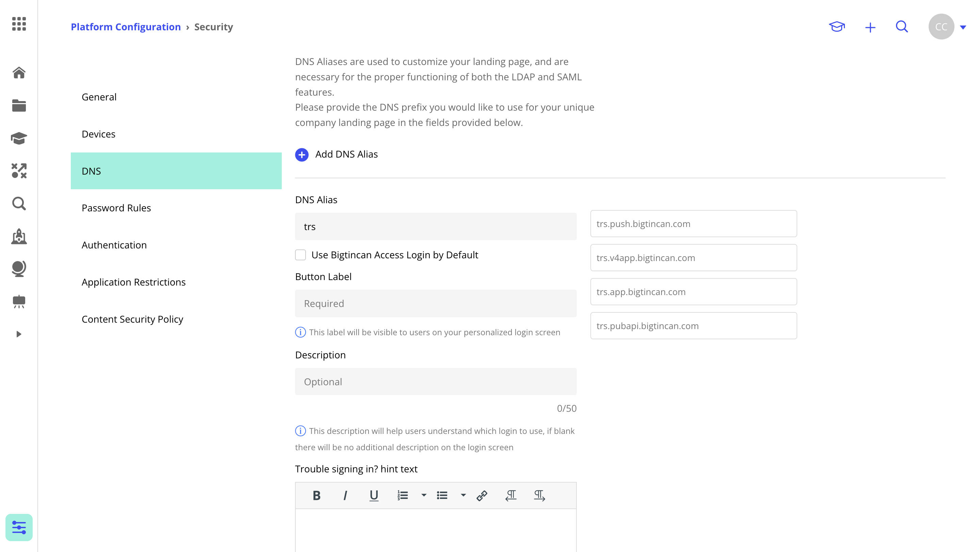Insert link in hint text toolbar

point(481,495)
